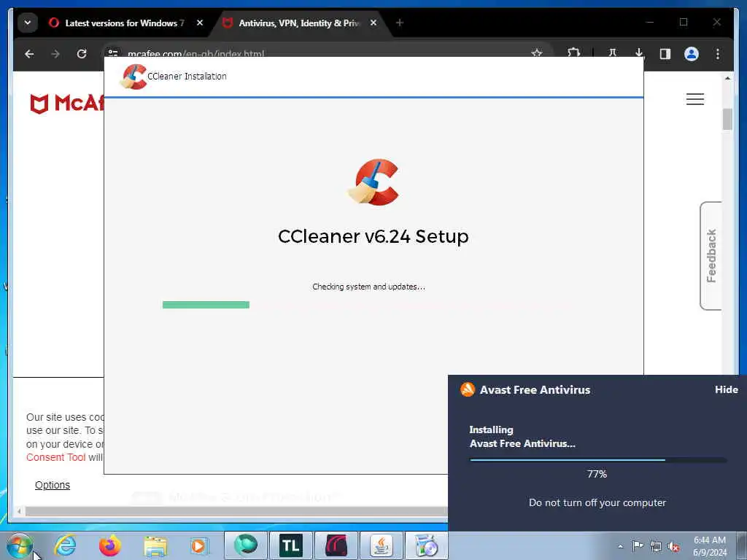
Task: Toggle the browser side panel icon
Action: 665,54
